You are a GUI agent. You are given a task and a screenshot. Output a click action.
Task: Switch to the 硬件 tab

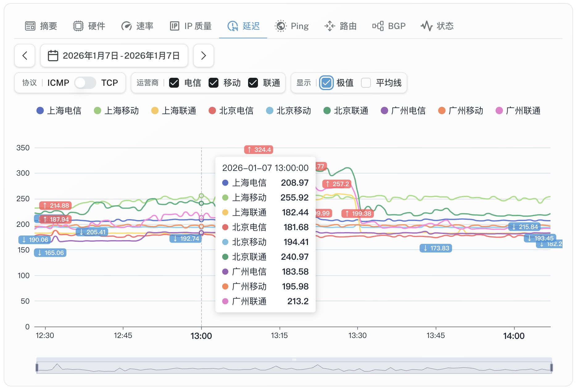(x=89, y=26)
